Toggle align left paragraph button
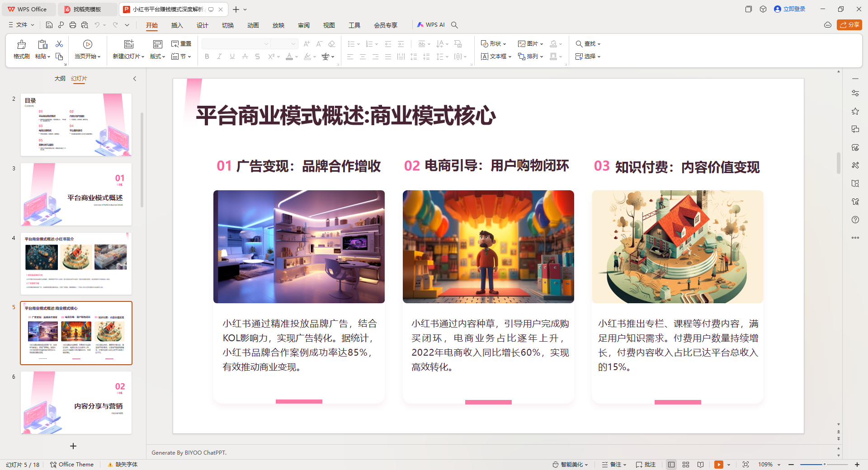 point(350,56)
